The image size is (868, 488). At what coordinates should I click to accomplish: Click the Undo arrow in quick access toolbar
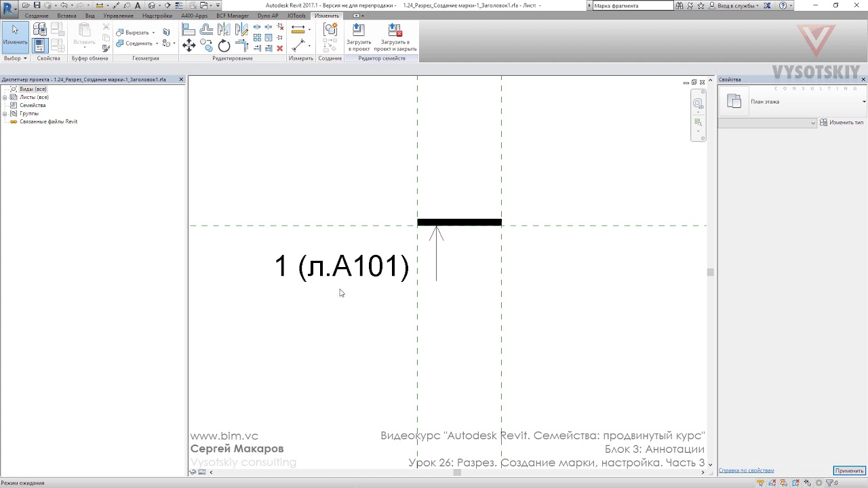pyautogui.click(x=64, y=5)
